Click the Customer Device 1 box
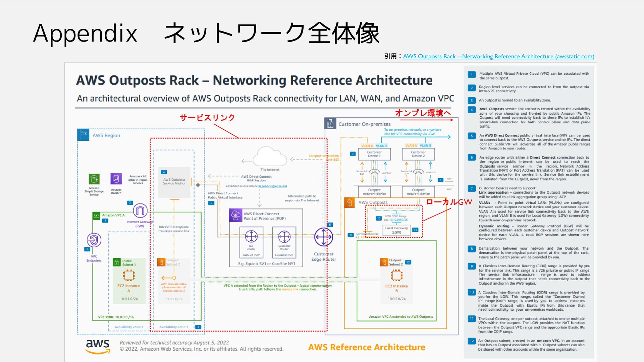644x362 pixels. (x=374, y=154)
